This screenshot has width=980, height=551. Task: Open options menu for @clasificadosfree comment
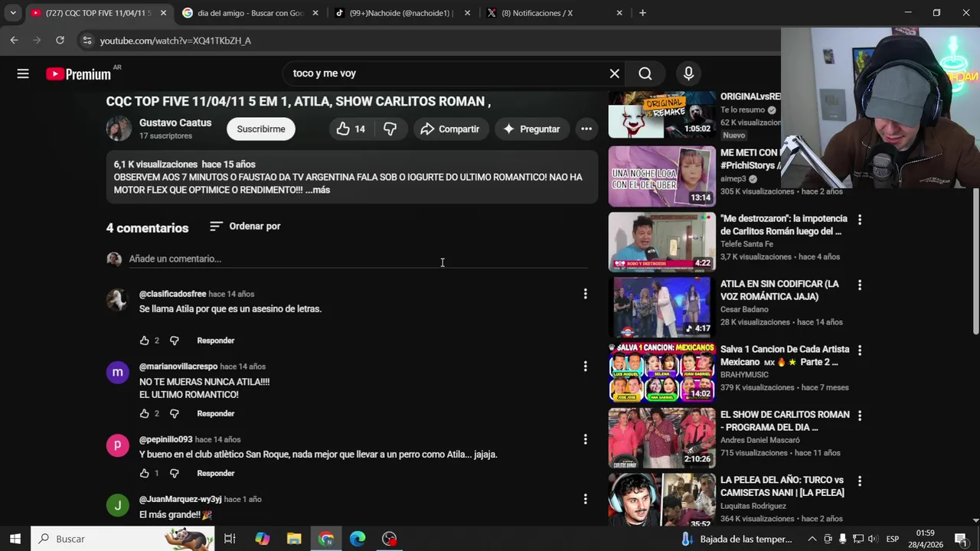(x=585, y=294)
